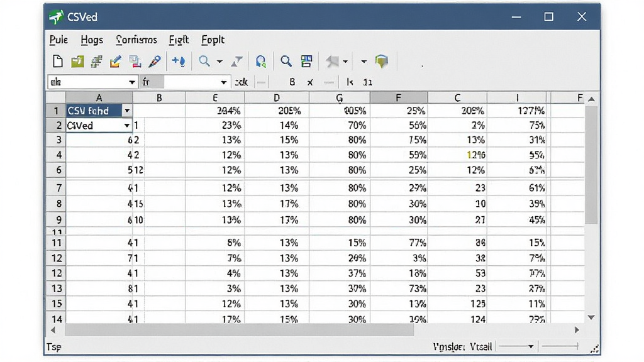Expand the name box combo on the left
644x362 pixels.
tap(132, 82)
